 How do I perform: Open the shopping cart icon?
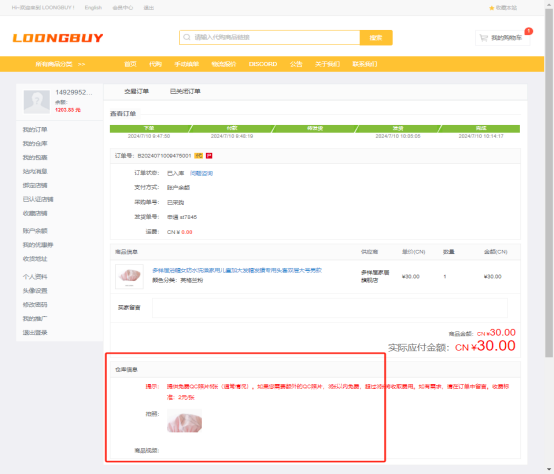tap(483, 37)
